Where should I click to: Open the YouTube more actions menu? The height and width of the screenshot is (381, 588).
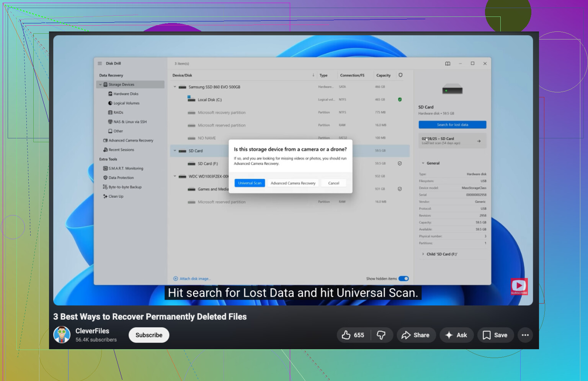point(525,335)
